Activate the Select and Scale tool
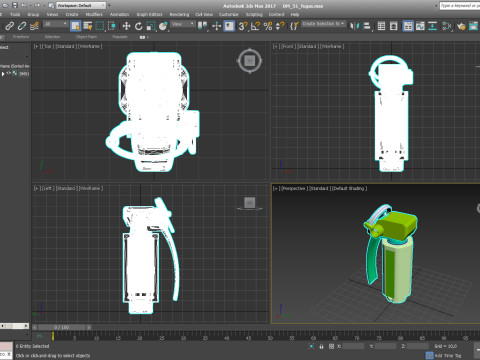Screen dimensions: 480x360 point(151,26)
